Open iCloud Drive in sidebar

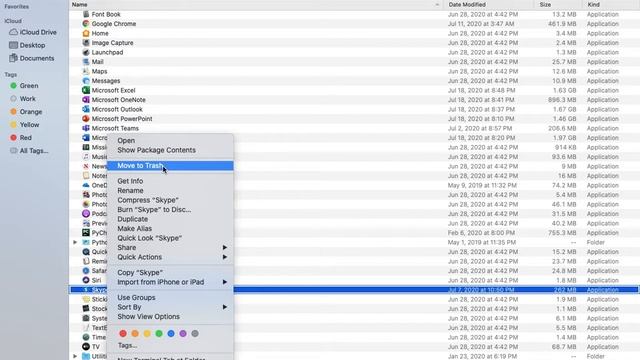(x=33, y=32)
